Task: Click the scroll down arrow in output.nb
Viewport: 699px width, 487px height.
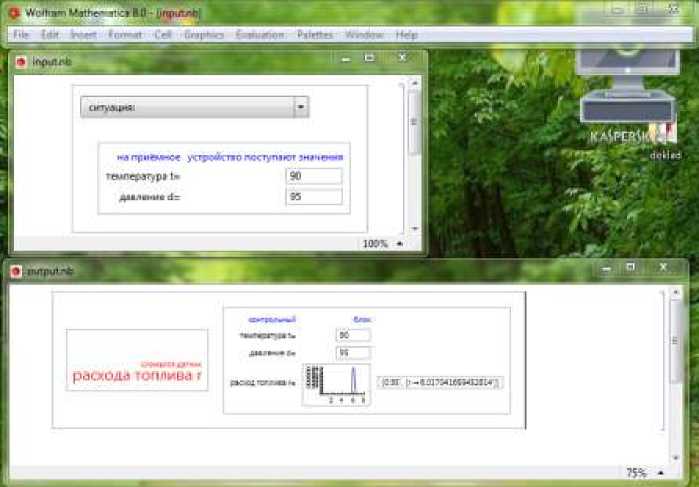Action: (675, 458)
